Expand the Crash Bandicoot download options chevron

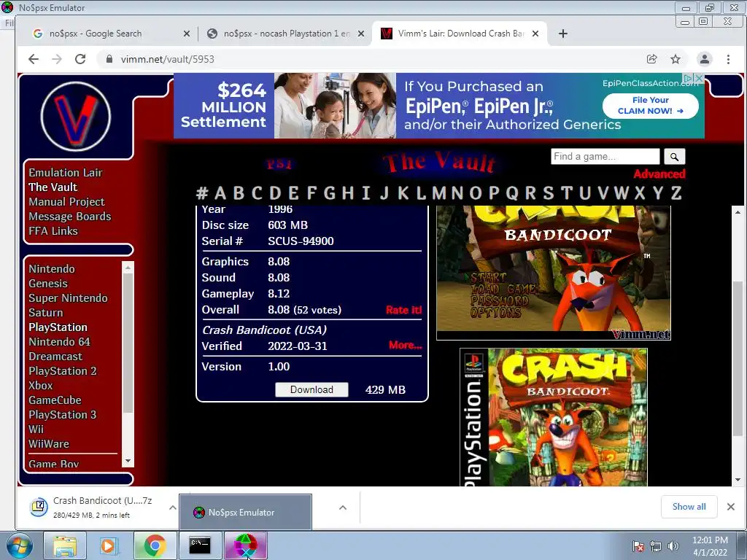click(x=172, y=507)
